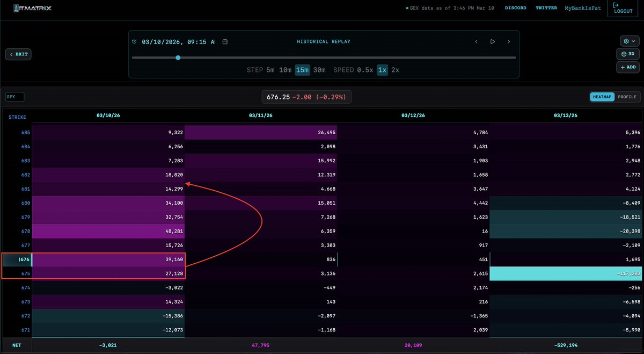The image size is (644, 354).
Task: Set replay speed to 2x
Action: 395,70
